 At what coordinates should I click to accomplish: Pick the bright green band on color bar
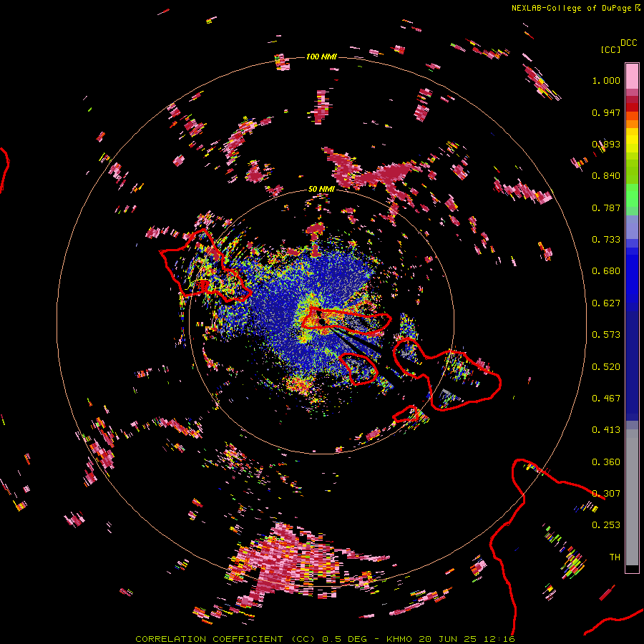click(x=632, y=195)
